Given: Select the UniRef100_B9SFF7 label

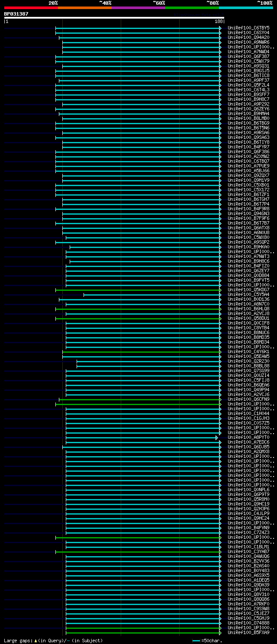Looking at the screenshot, I should point(248,95).
